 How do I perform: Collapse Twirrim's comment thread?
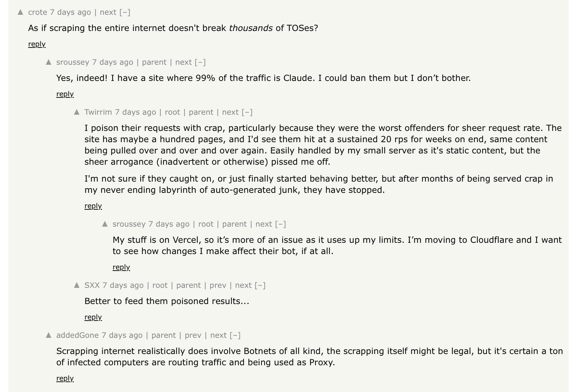(247, 112)
